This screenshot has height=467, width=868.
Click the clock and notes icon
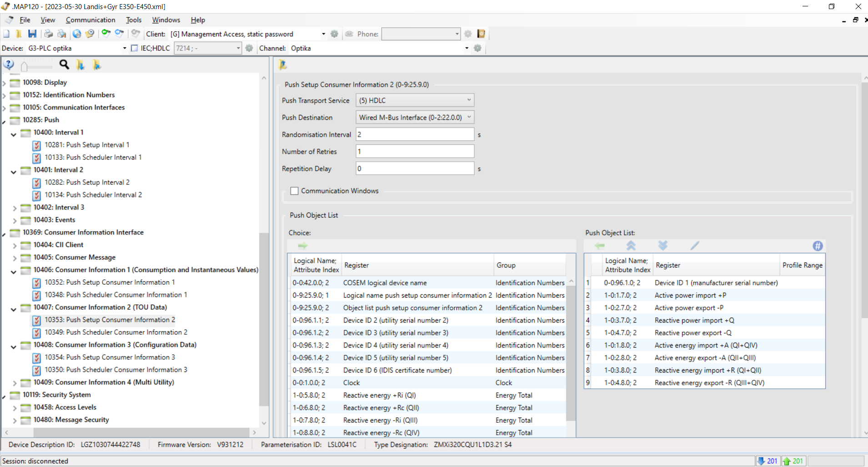[90, 34]
